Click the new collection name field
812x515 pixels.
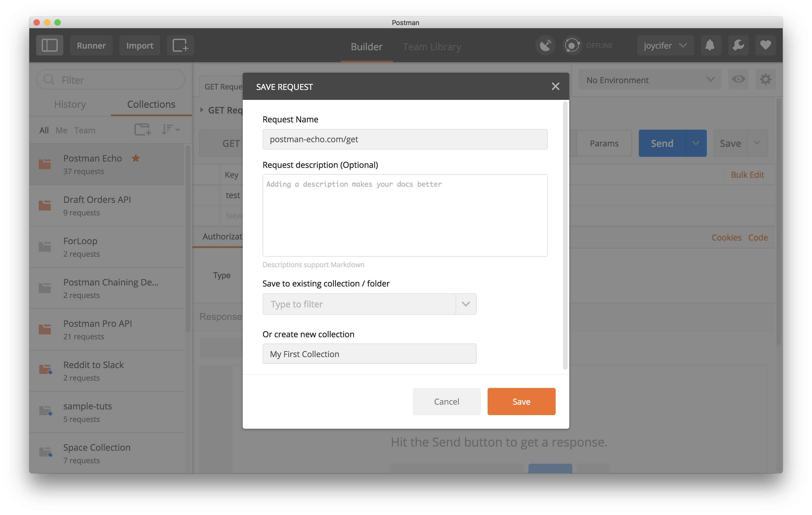(x=369, y=353)
